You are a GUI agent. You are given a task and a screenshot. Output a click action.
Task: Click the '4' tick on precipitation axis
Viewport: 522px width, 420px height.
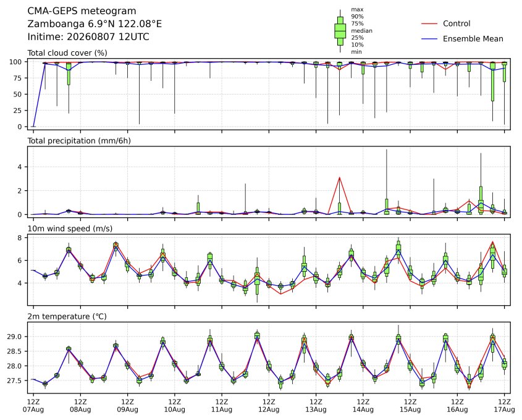pos(20,167)
